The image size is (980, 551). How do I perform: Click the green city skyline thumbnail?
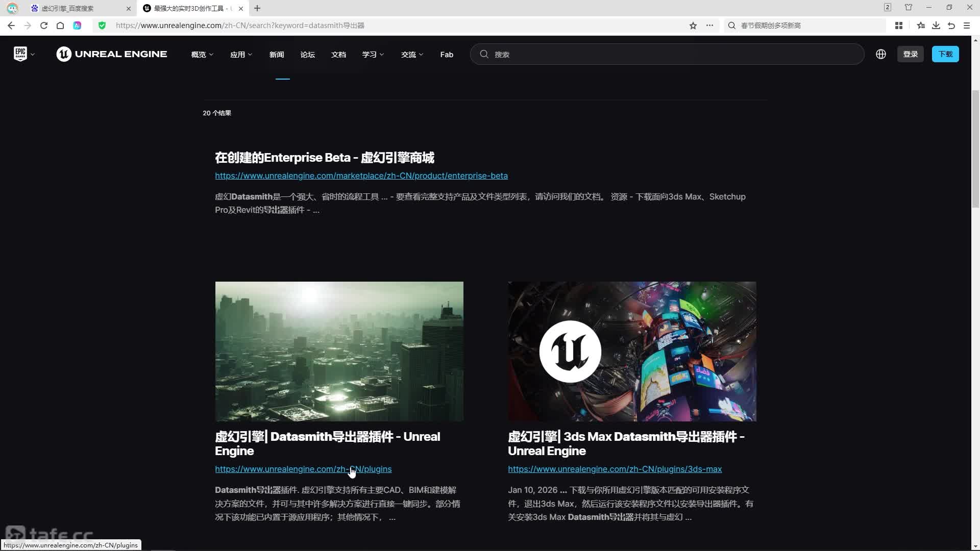[x=339, y=352]
